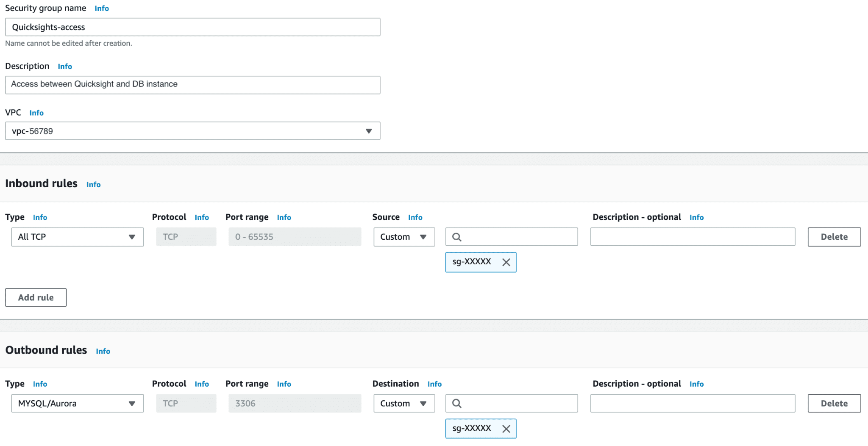The width and height of the screenshot is (868, 446).
Task: Click the search icon in the Source field
Action: (456, 237)
